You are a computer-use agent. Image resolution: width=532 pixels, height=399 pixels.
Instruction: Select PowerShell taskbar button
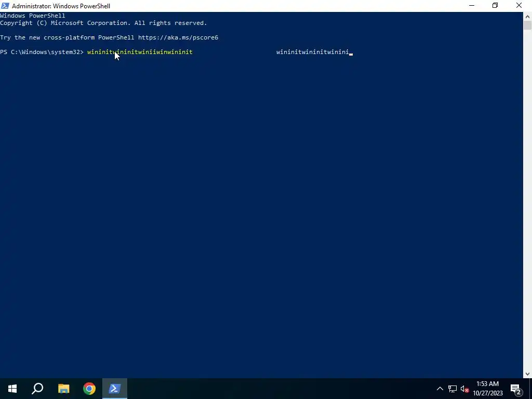[115, 389]
